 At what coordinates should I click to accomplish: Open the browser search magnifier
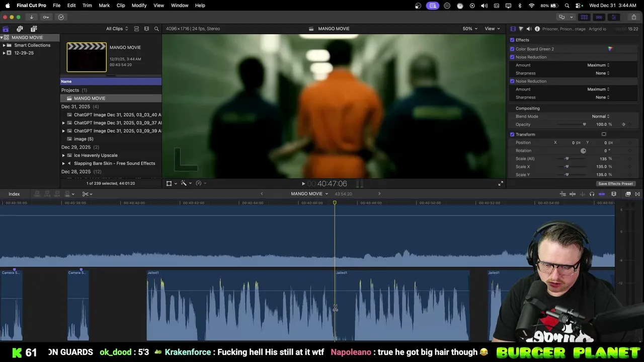156,29
